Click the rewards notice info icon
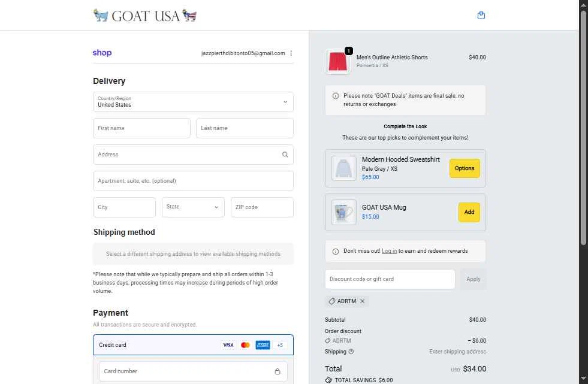The image size is (588, 384). [336, 252]
